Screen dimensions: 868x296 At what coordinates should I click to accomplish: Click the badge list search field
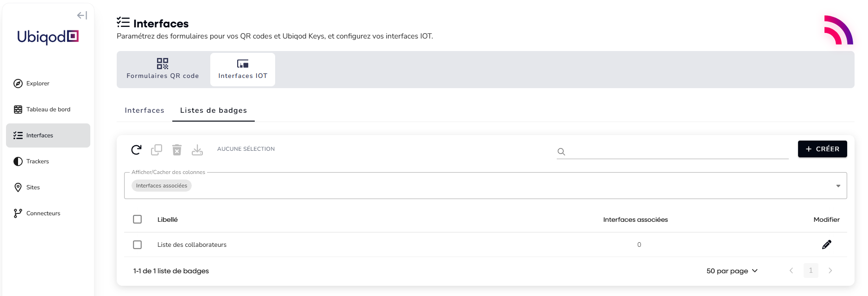point(676,152)
